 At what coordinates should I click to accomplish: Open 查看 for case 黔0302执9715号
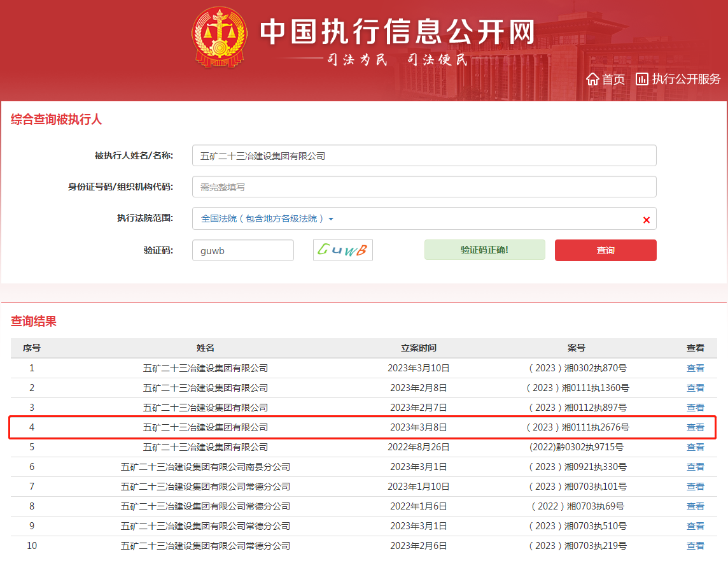coord(696,447)
